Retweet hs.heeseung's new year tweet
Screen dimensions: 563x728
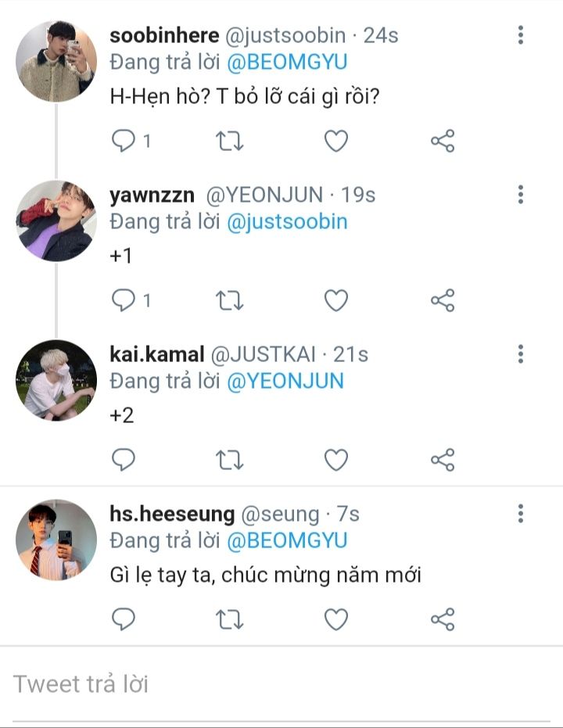point(229,619)
